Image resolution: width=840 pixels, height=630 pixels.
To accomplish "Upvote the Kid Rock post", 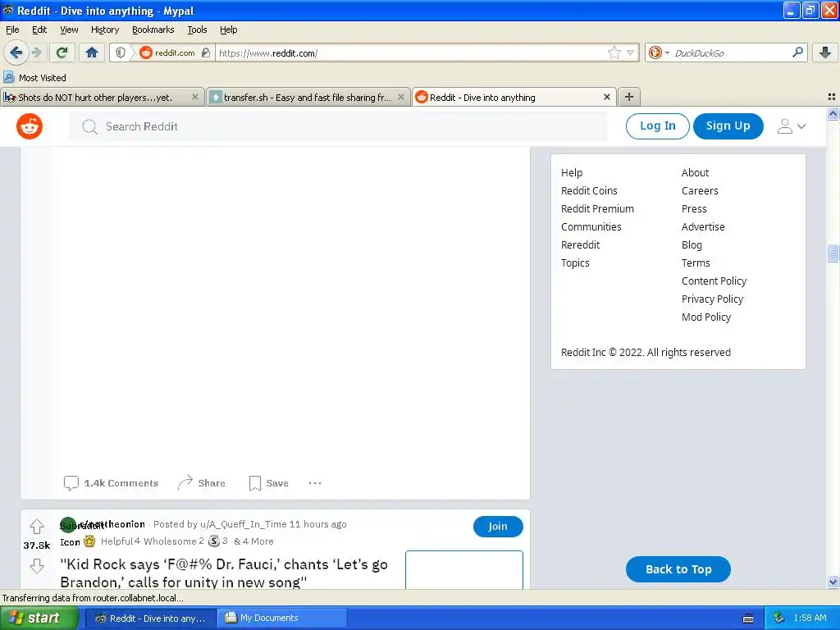I will (x=36, y=527).
